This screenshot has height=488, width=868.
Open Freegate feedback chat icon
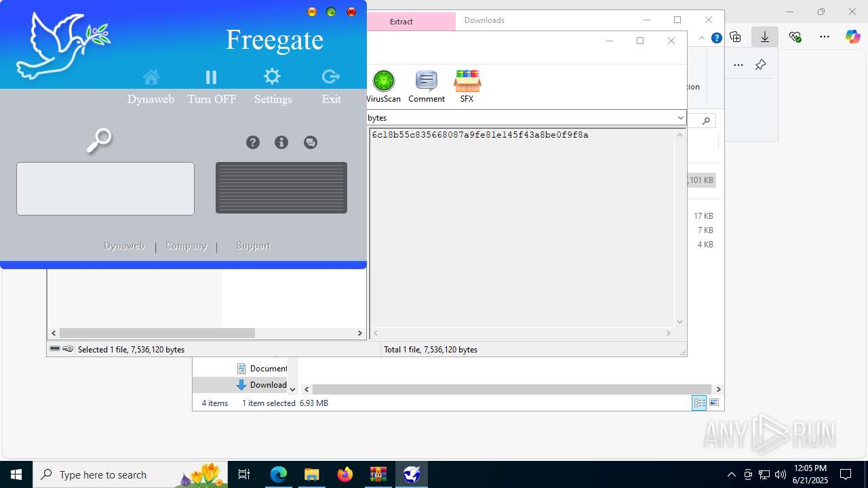(x=311, y=142)
